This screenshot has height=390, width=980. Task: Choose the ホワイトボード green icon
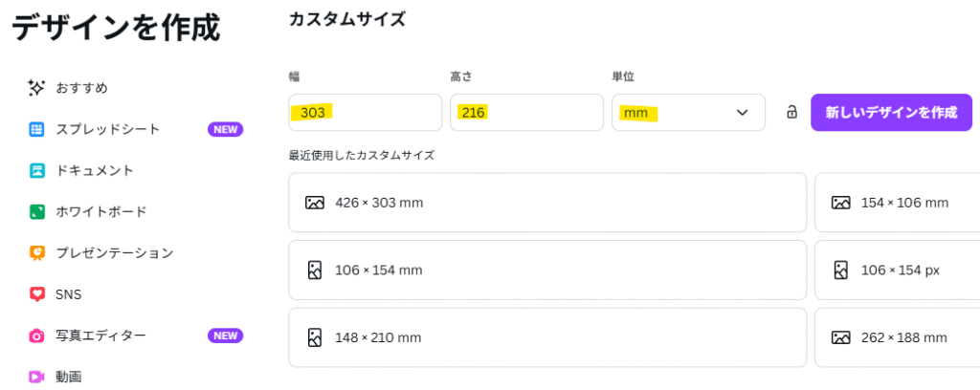pos(37,211)
